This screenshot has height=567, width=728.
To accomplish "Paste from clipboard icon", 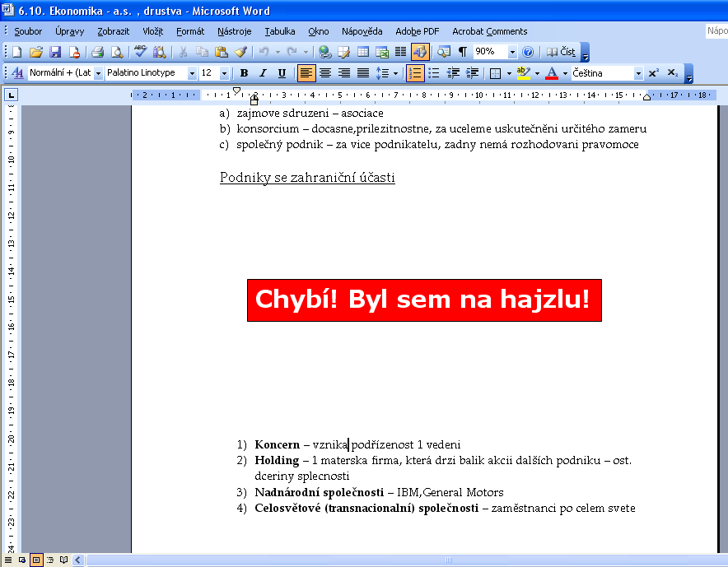I will [x=222, y=52].
